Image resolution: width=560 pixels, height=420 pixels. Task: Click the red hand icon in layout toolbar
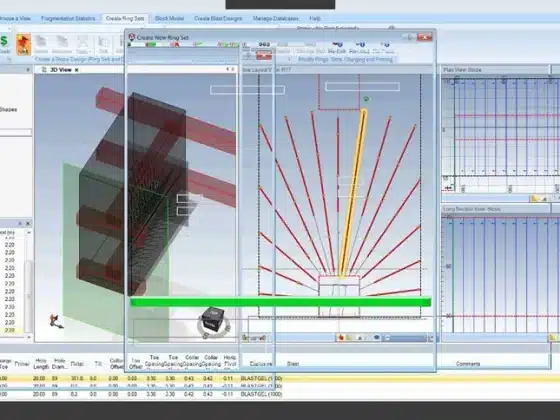341,338
